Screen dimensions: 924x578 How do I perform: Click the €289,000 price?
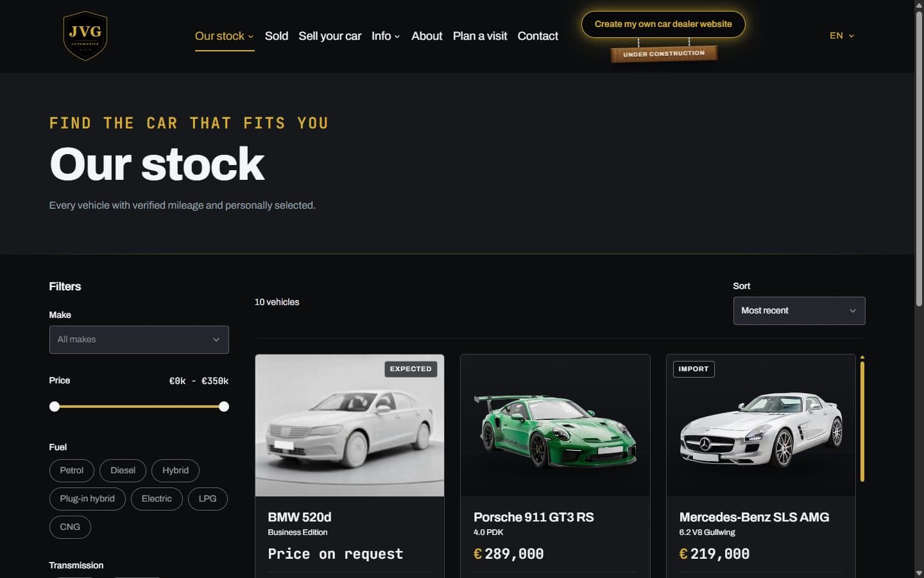coord(508,554)
